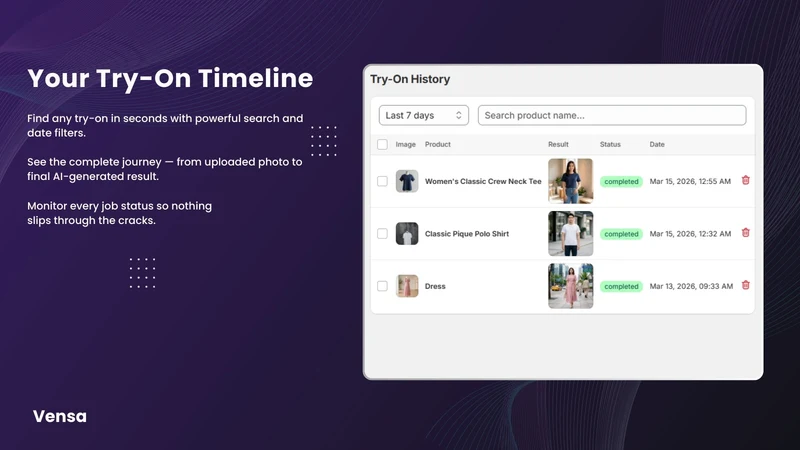Image resolution: width=800 pixels, height=450 pixels.
Task: Delete the Women's Classic Crew Neck Tee entry
Action: [745, 180]
